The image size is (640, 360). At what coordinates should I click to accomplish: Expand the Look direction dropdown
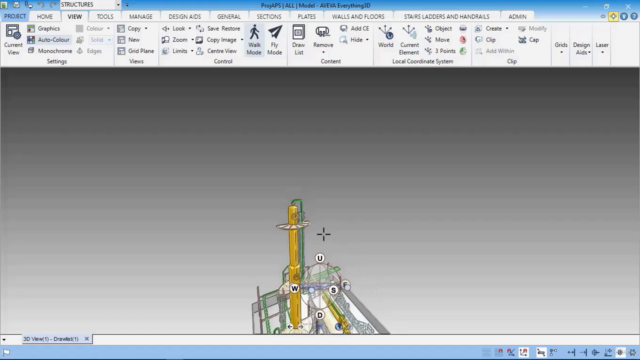pos(189,29)
